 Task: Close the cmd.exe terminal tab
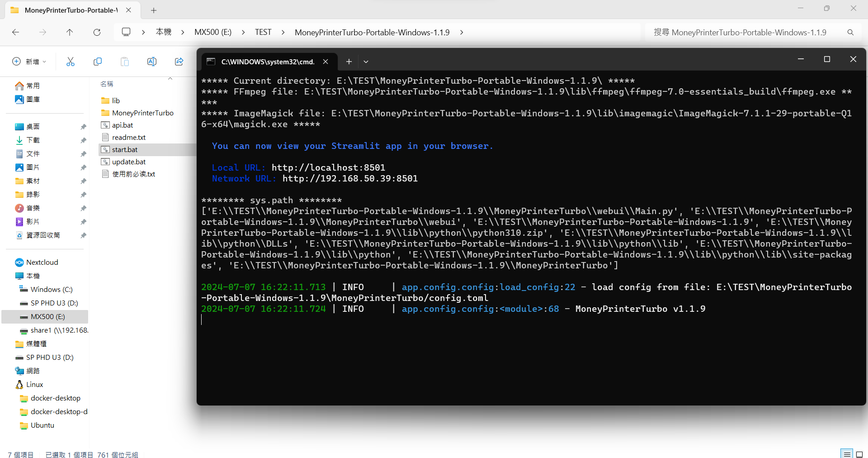[x=325, y=62]
